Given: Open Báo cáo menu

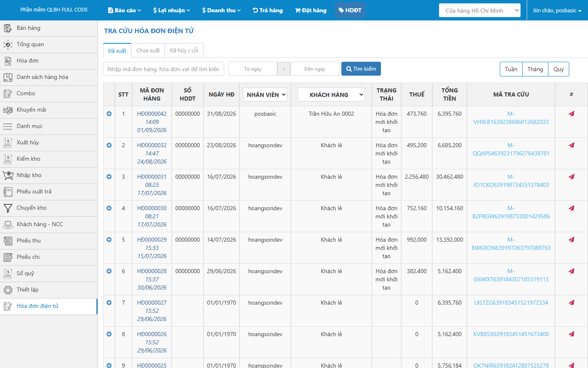Looking at the screenshot, I should coord(125,10).
